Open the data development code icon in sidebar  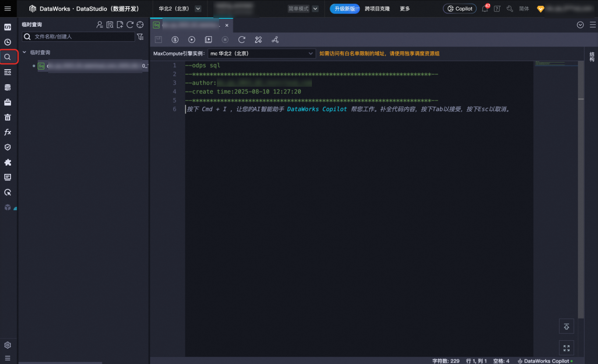coord(7,27)
